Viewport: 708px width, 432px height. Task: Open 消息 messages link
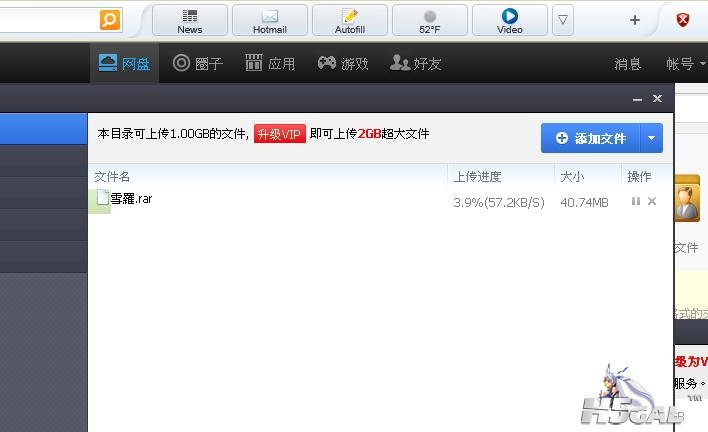pos(628,64)
